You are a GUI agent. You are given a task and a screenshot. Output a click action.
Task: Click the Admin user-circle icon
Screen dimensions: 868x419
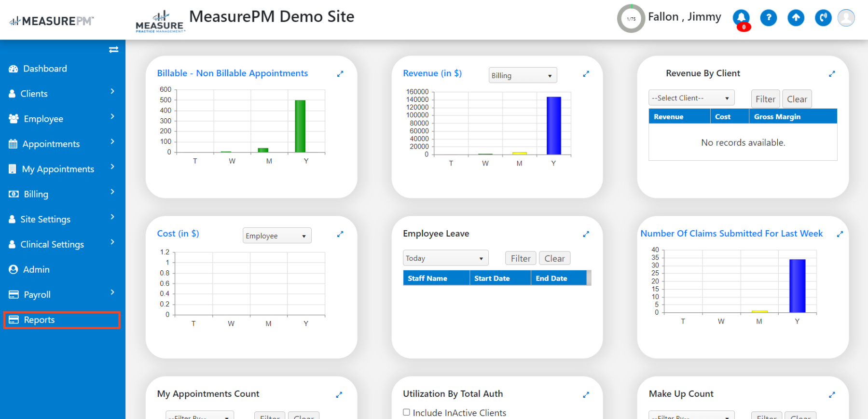click(13, 269)
